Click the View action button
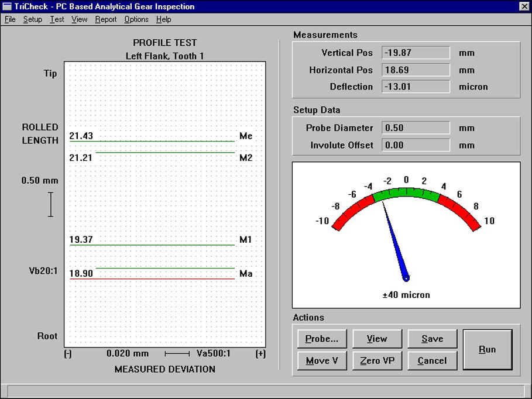Image resolution: width=532 pixels, height=399 pixels. point(377,339)
